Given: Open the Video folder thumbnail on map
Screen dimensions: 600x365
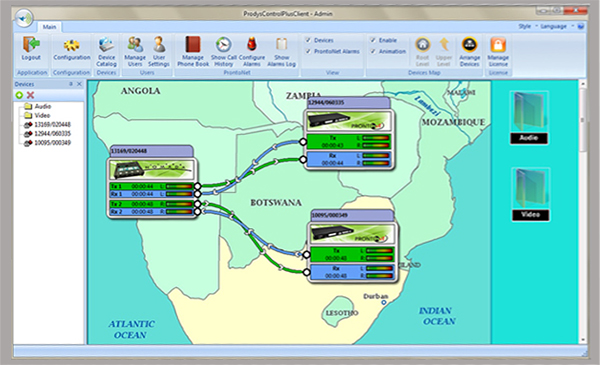Looking at the screenshot, I should (530, 194).
